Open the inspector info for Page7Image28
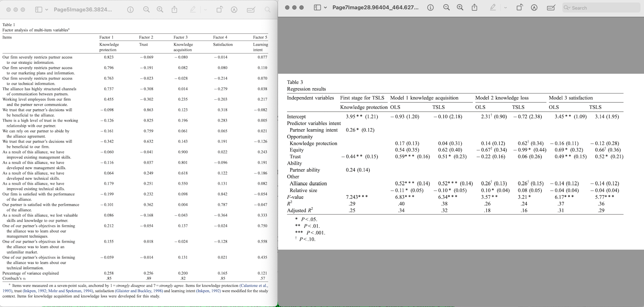644x307 pixels. click(431, 7)
